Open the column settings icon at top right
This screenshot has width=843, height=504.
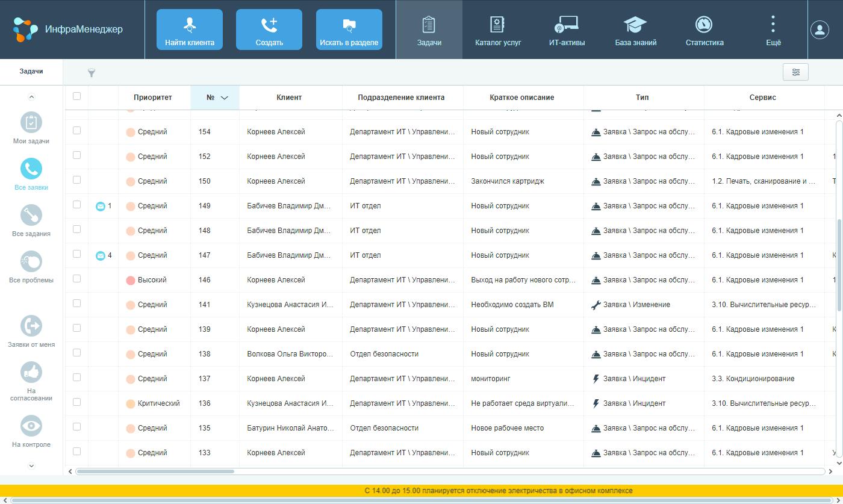[795, 72]
